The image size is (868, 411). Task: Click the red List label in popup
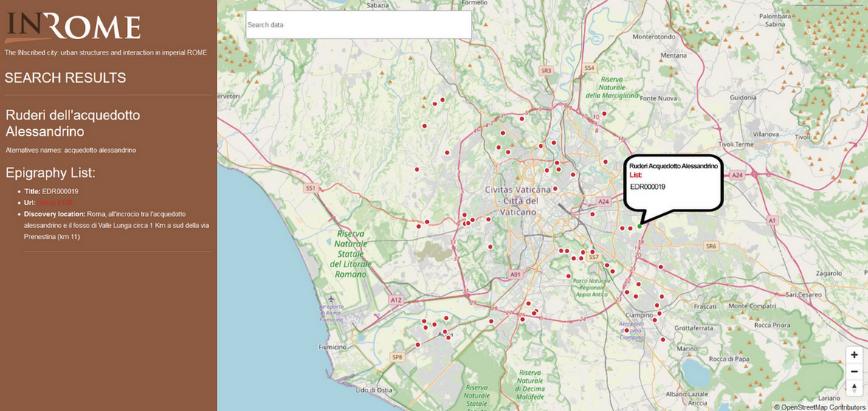(635, 176)
